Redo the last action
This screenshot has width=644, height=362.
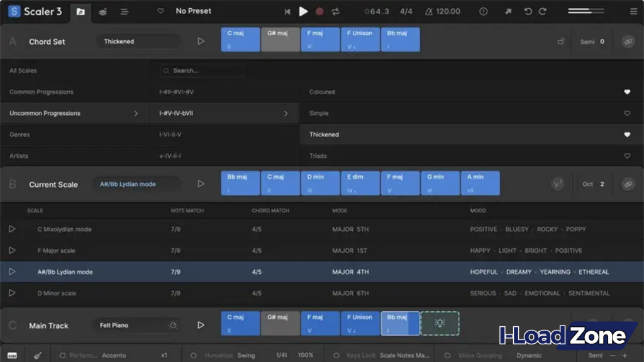(543, 11)
